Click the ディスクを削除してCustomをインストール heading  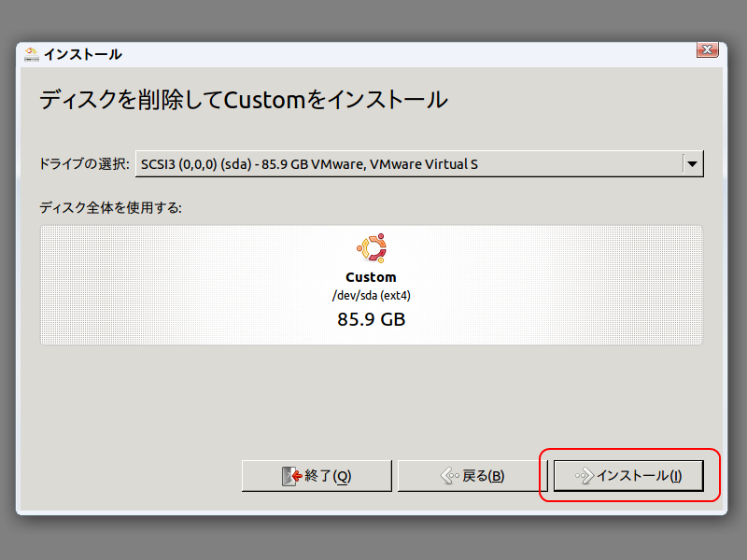tap(244, 100)
